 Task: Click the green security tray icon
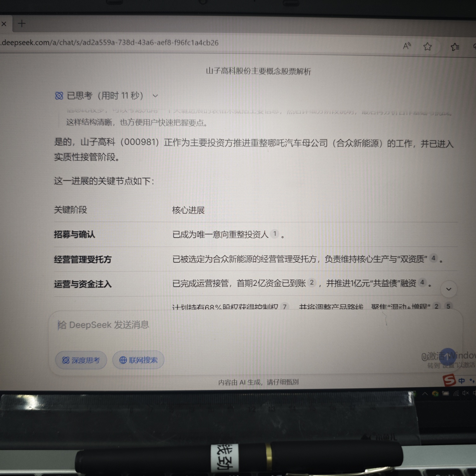435,394
